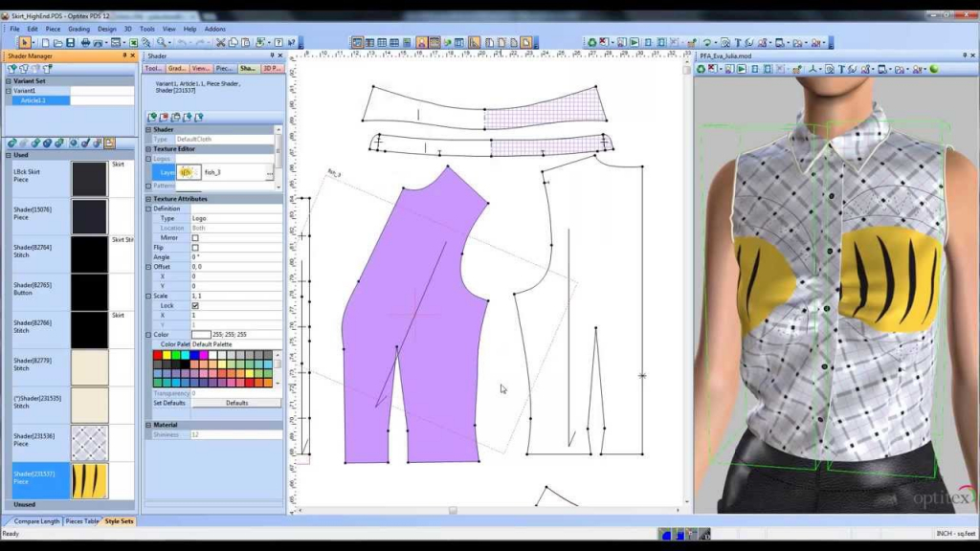Create a new file with New icon
Image resolution: width=980 pixels, height=551 pixels.
click(45, 42)
